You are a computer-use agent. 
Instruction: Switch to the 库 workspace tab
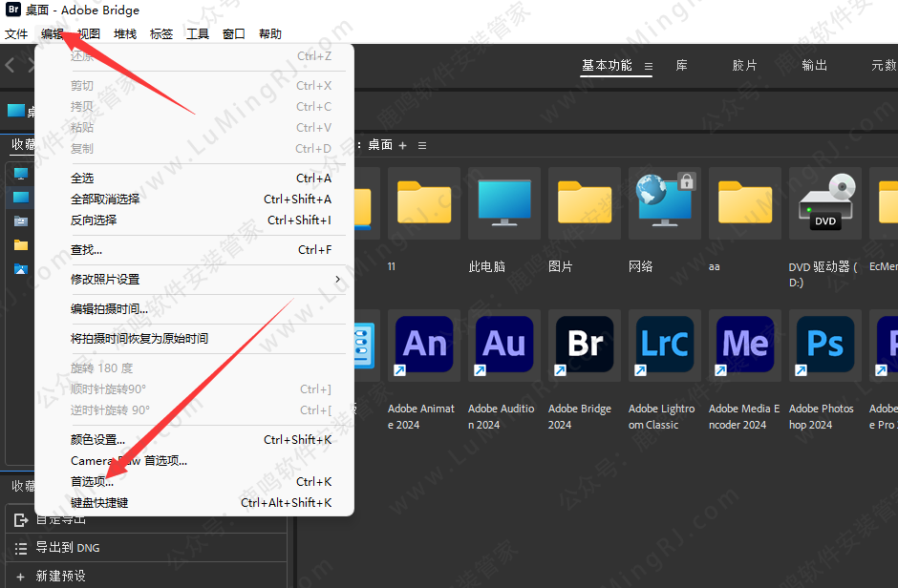coord(682,66)
